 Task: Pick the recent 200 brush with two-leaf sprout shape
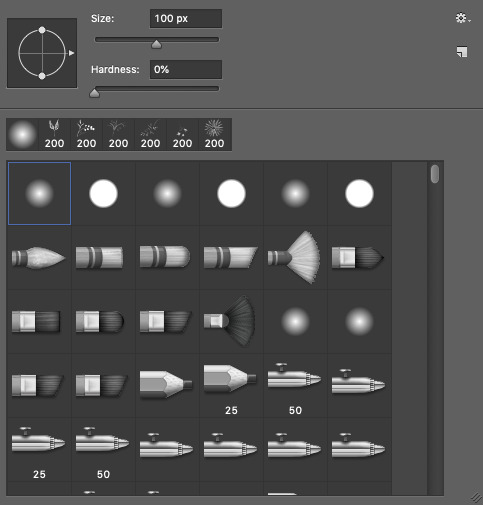(54, 134)
